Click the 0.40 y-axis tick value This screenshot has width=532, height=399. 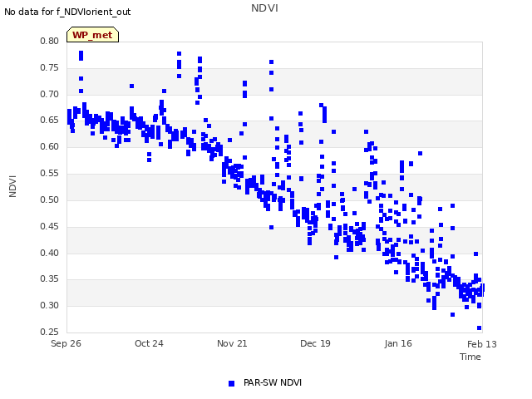50,253
